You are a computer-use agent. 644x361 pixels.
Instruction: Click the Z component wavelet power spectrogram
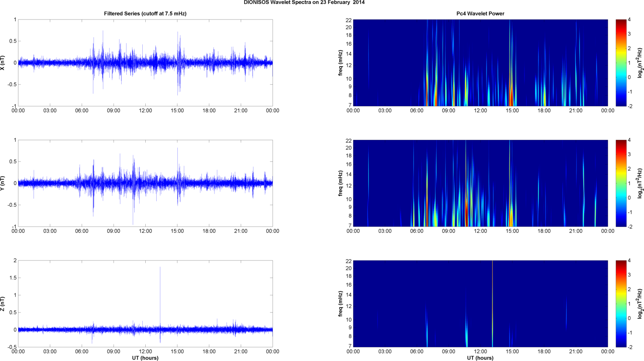tap(480, 304)
